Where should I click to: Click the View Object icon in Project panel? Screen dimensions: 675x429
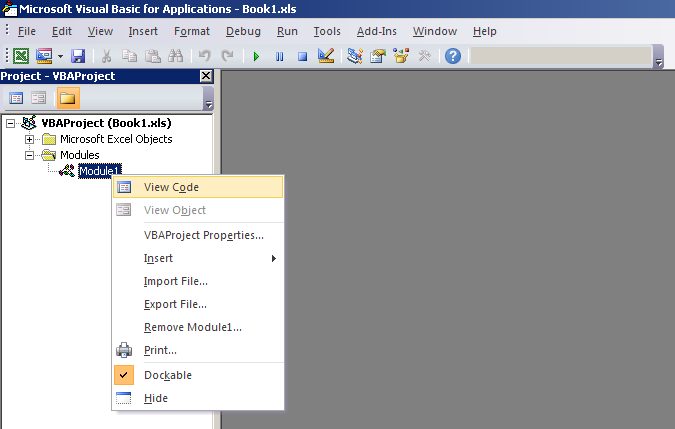[x=39, y=98]
